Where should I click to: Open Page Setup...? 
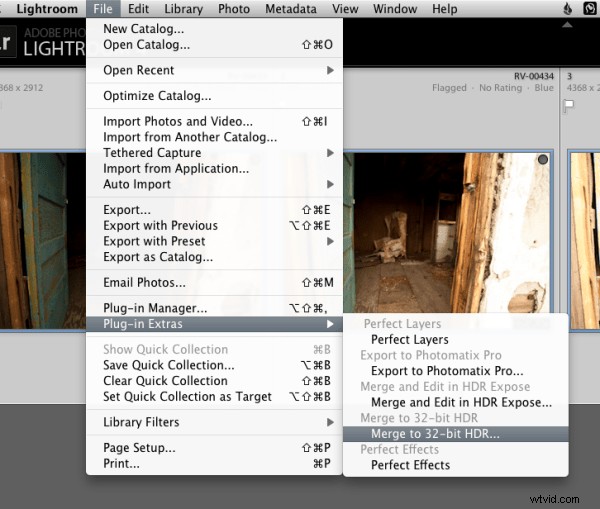(x=214, y=448)
